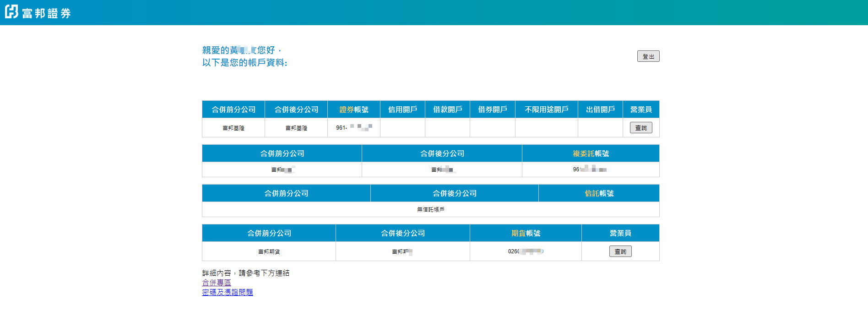Click the 出借開戶 column header
Screen dimensions: 868x322
click(x=600, y=109)
